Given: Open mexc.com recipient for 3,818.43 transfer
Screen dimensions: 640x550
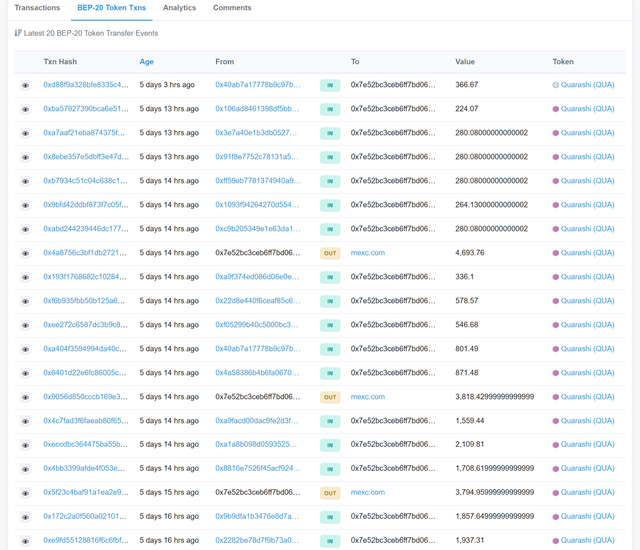Looking at the screenshot, I should pos(368,397).
